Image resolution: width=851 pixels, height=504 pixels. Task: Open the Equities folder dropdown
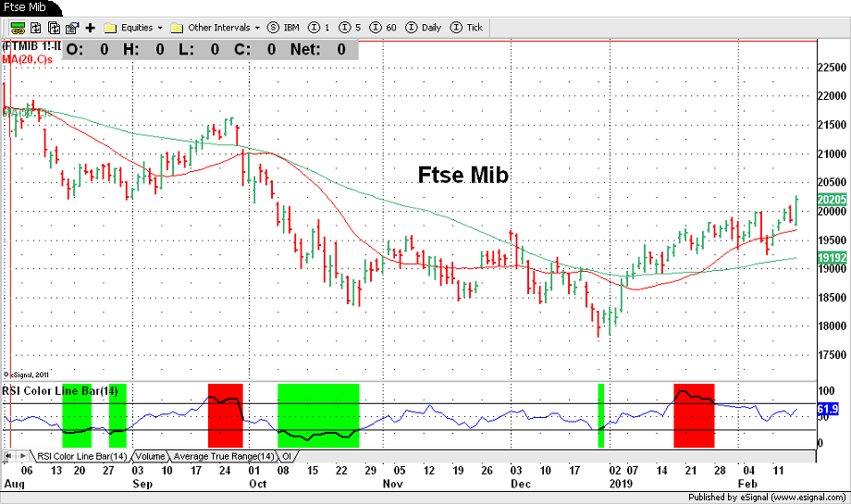[x=133, y=28]
